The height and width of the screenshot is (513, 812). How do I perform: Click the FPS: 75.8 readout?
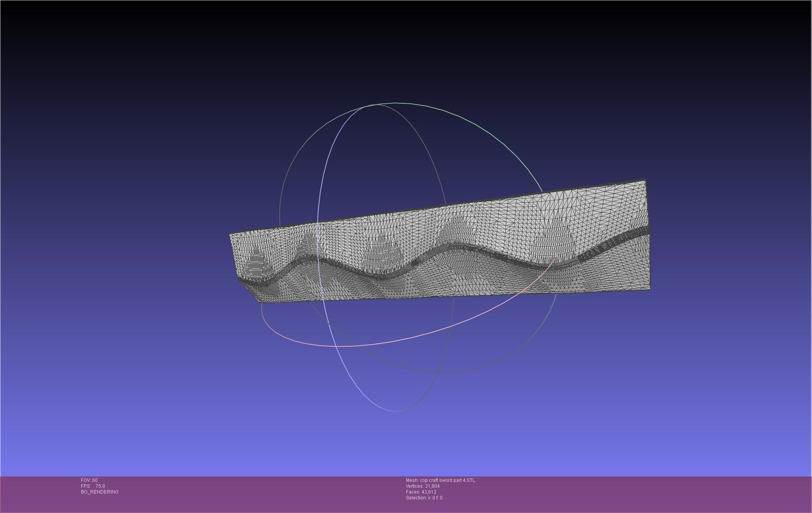[x=93, y=486]
